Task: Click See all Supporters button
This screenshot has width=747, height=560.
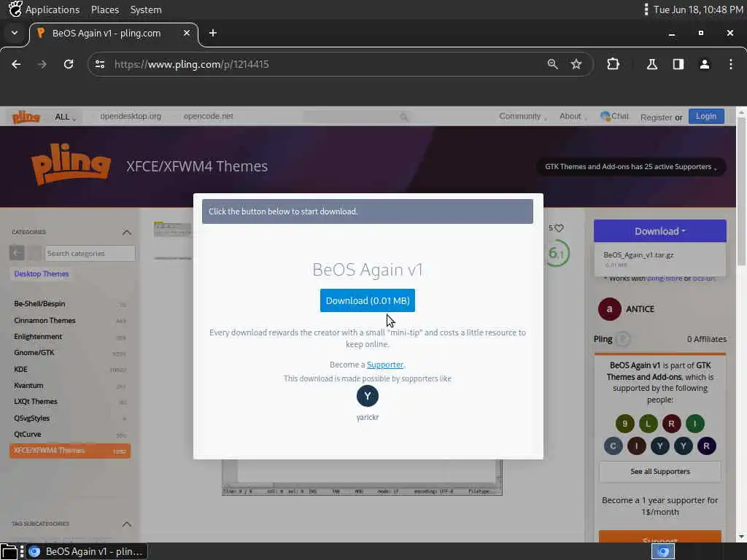Action: [659, 472]
